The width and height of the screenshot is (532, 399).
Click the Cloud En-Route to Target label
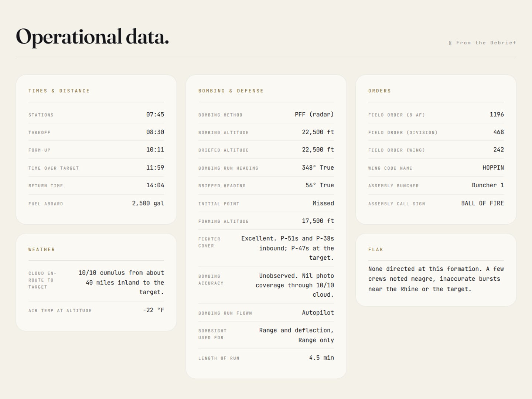tap(42, 280)
